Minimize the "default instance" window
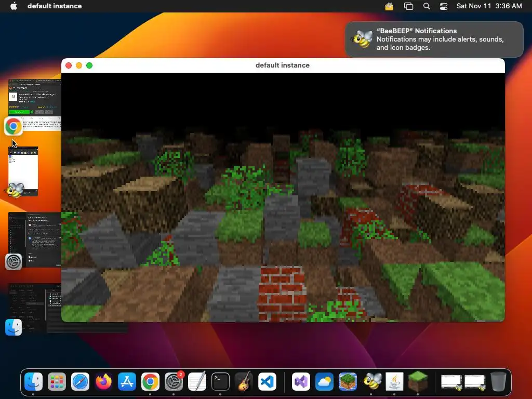532x399 pixels. coord(79,65)
